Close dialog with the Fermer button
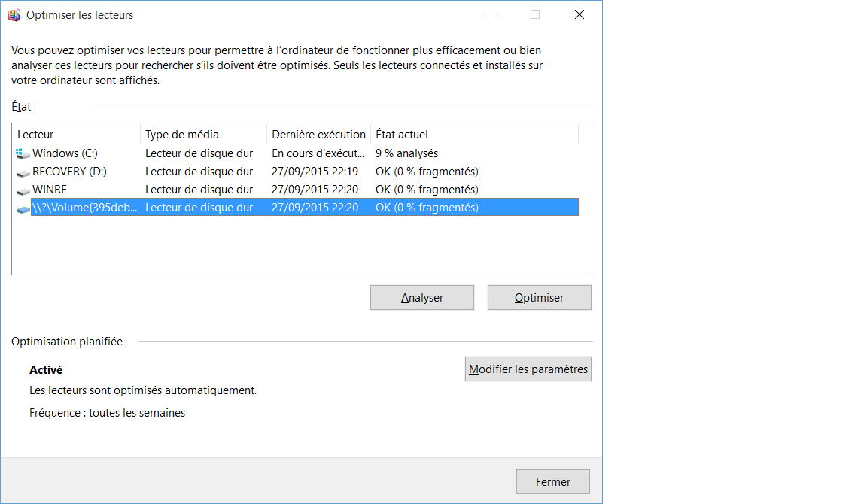The height and width of the screenshot is (504, 867). pyautogui.click(x=553, y=482)
